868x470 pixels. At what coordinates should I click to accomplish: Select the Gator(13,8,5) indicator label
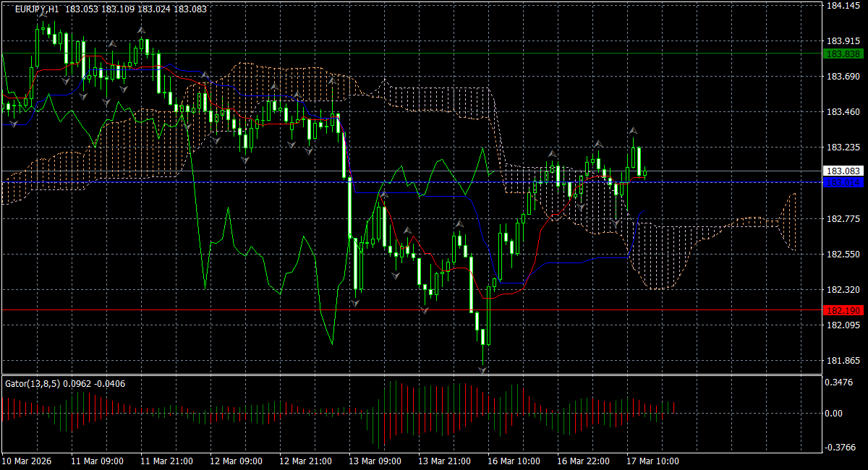click(32, 383)
